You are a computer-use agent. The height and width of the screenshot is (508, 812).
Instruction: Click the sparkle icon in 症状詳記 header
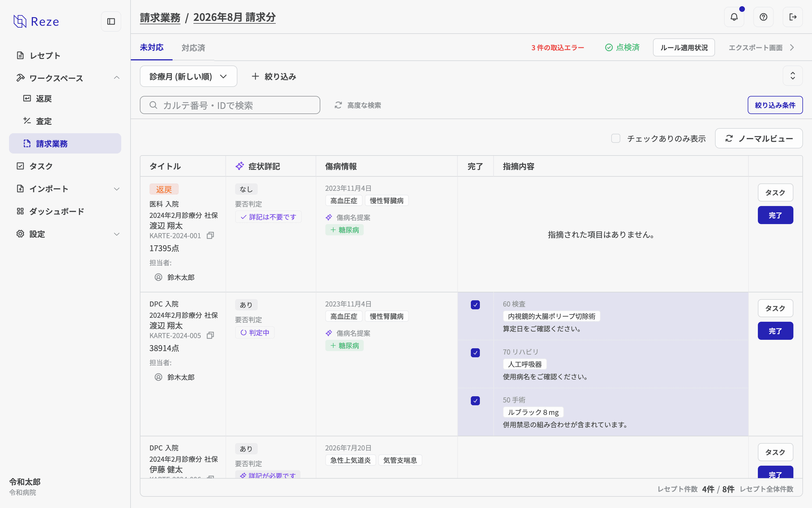click(240, 166)
